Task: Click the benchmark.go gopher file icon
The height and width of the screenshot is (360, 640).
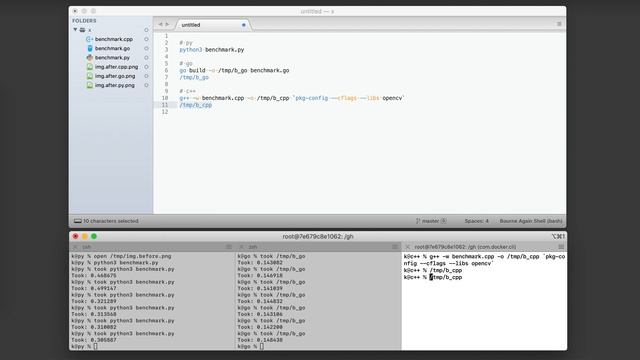Action: click(x=90, y=49)
